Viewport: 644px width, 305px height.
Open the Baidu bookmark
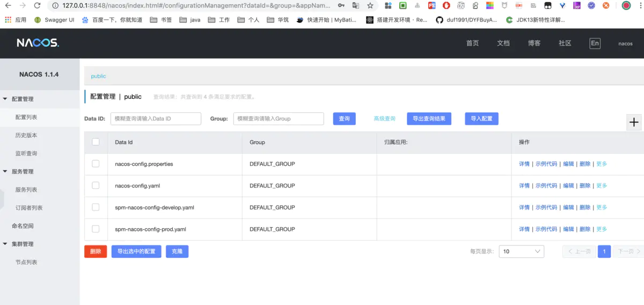112,20
